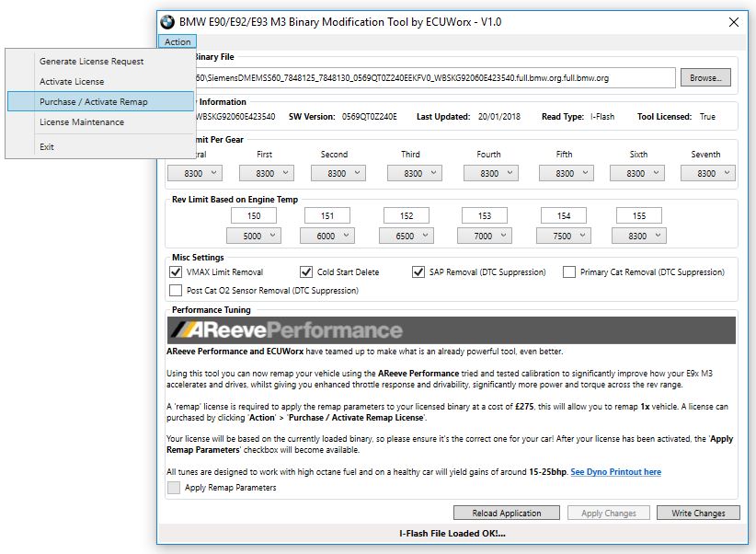The width and height of the screenshot is (756, 554).
Task: Click the binary file path field
Action: 434,77
